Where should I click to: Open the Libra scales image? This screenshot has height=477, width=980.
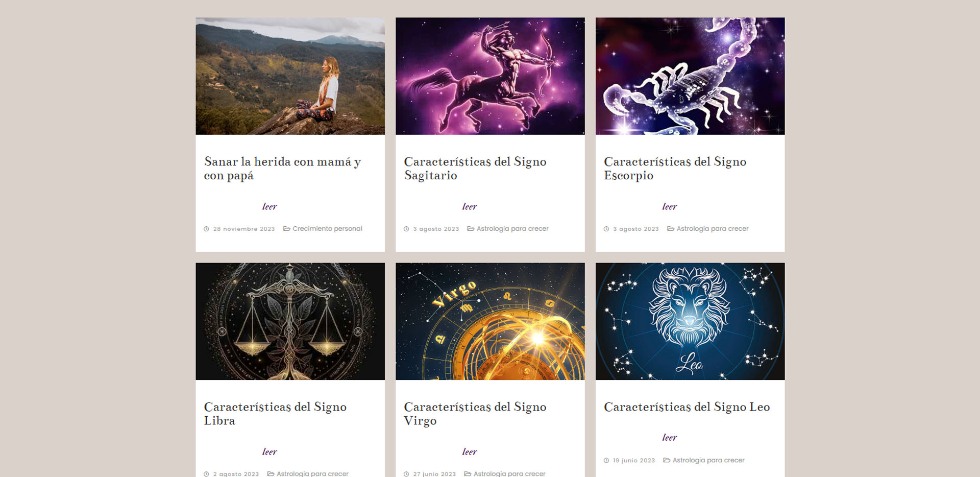pyautogui.click(x=290, y=321)
